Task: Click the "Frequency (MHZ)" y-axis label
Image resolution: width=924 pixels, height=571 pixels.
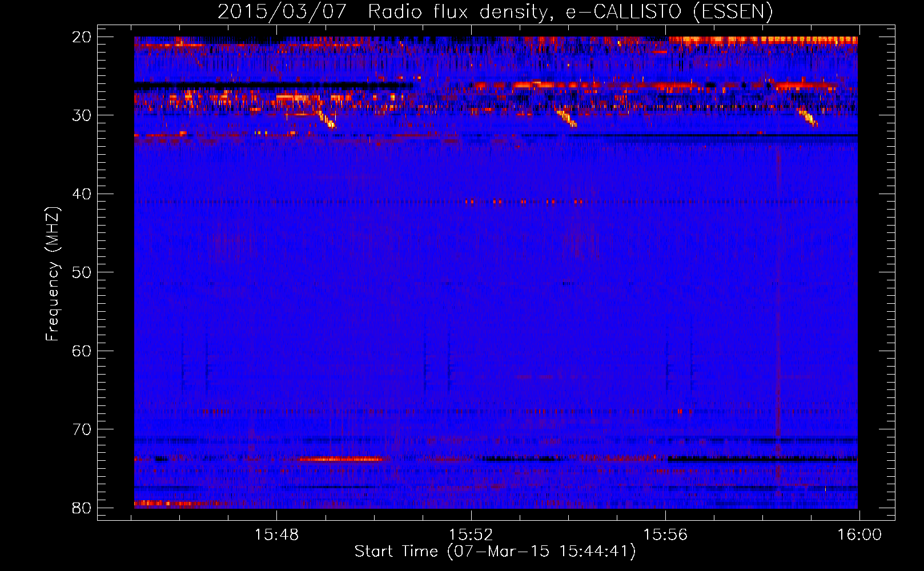Action: pyautogui.click(x=52, y=274)
